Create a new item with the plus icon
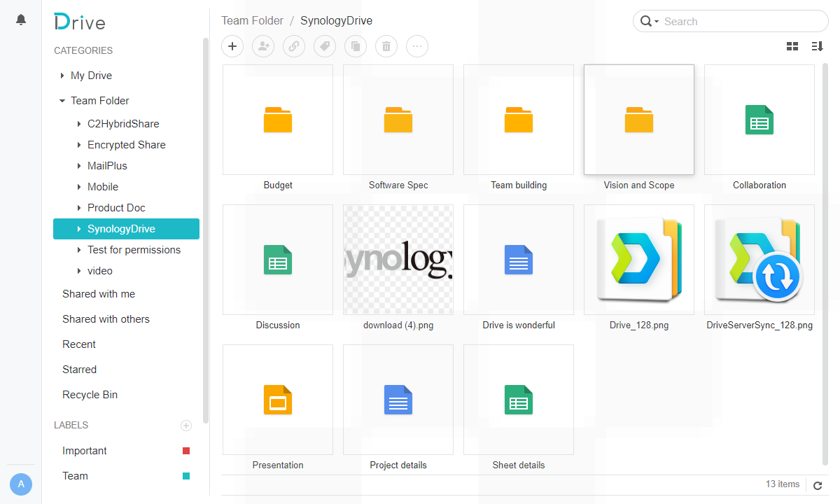Image resolution: width=840 pixels, height=504 pixels. (232, 46)
